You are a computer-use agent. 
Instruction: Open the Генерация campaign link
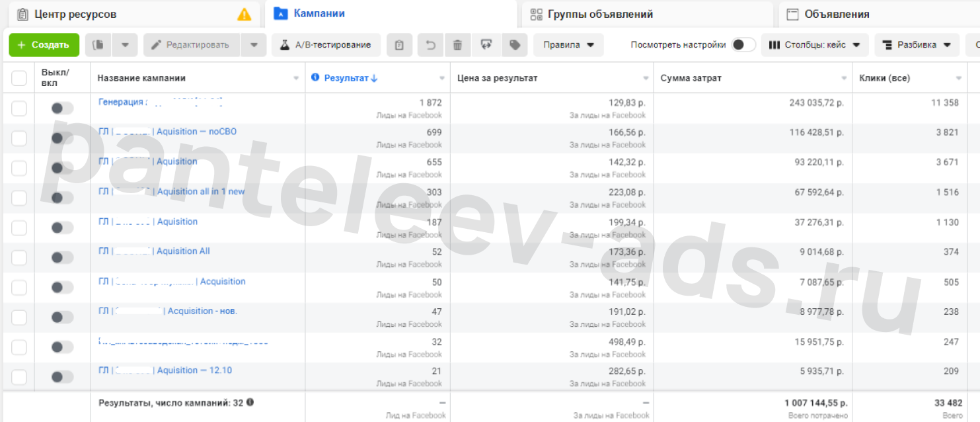coord(161,102)
